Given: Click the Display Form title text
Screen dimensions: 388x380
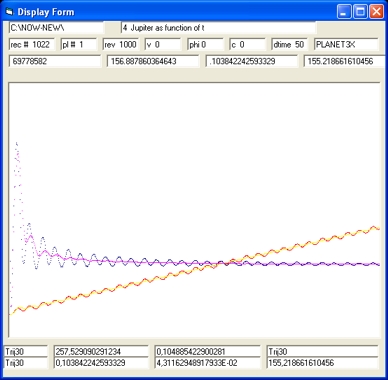Looking at the screenshot, I should coord(46,12).
